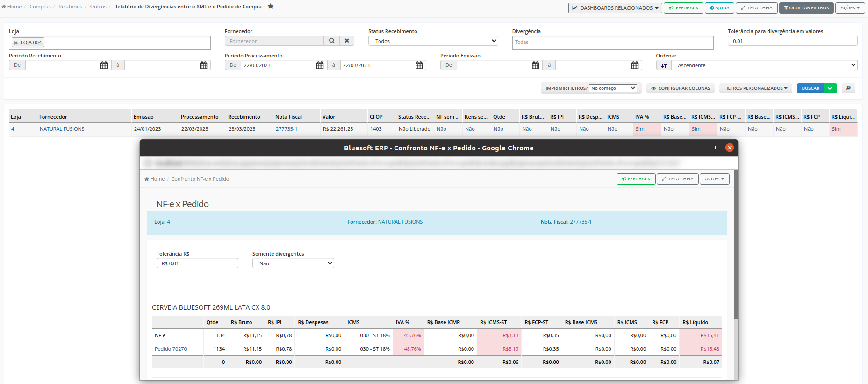This screenshot has width=868, height=384.
Task: Click nota fiscal 277735-1 link in table
Action: (287, 129)
